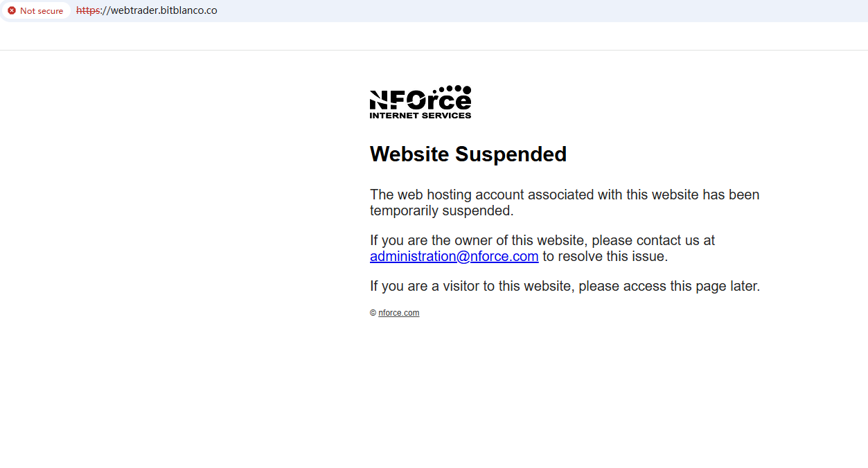This screenshot has height=468, width=868.
Task: Click the "Website Suspended" heading
Action: coord(468,154)
